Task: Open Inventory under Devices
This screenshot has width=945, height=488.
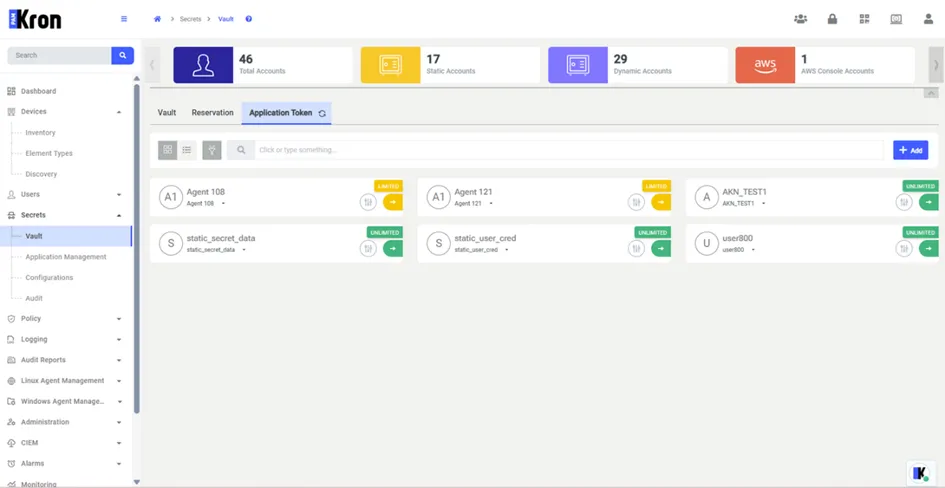Action: click(40, 133)
